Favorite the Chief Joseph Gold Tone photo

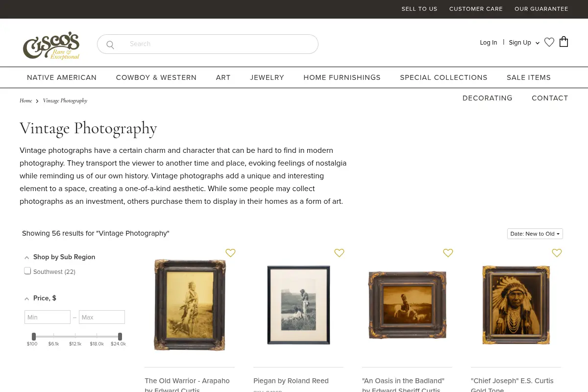pyautogui.click(x=557, y=253)
